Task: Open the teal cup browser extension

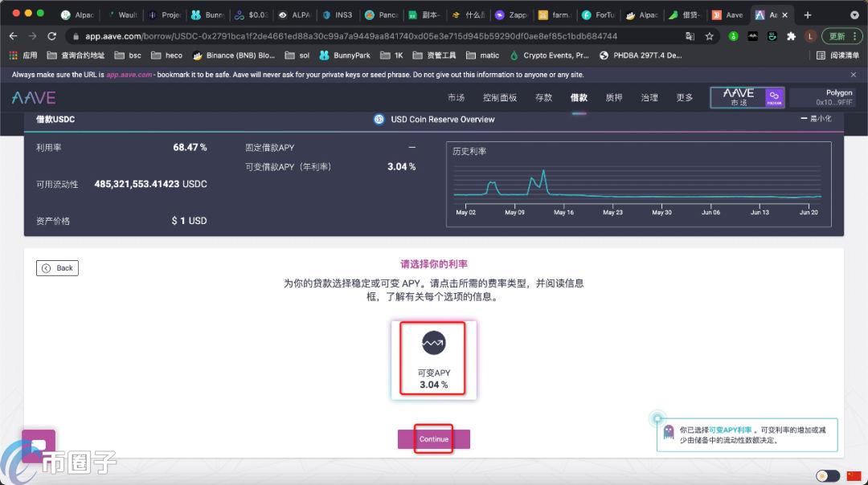Action: click(x=772, y=36)
